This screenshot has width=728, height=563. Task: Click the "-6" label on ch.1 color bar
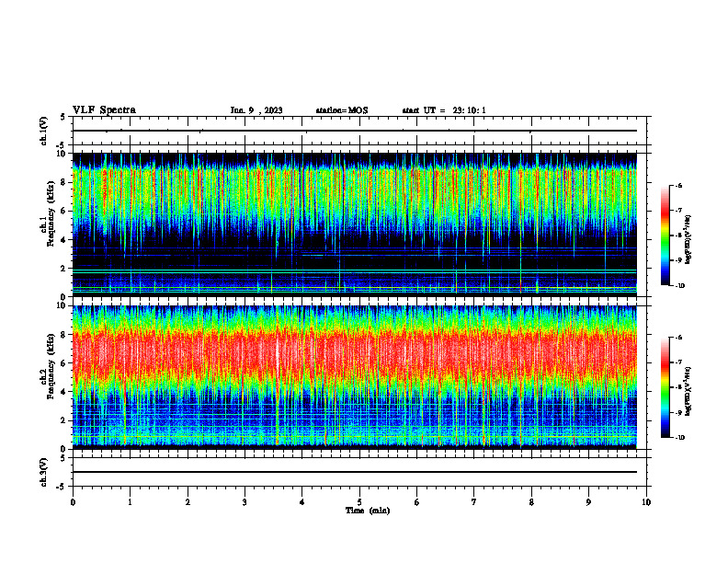pyautogui.click(x=678, y=185)
